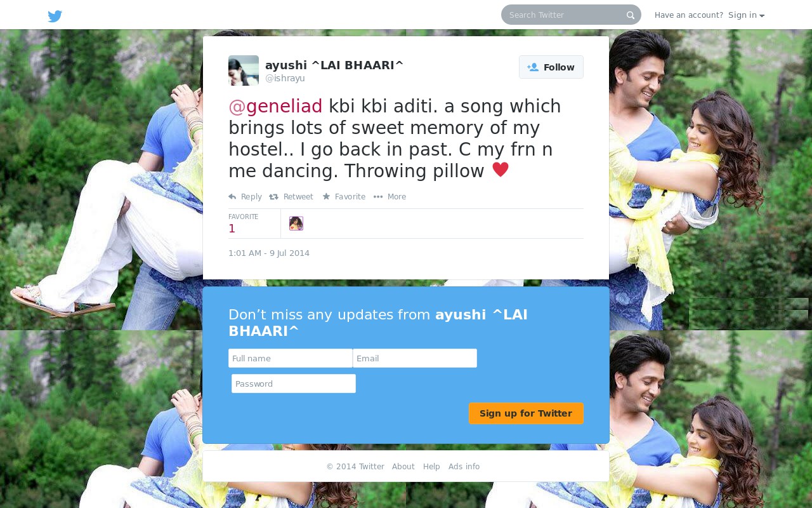Image resolution: width=812 pixels, height=508 pixels.
Task: Click the search magnifier icon
Action: click(631, 15)
